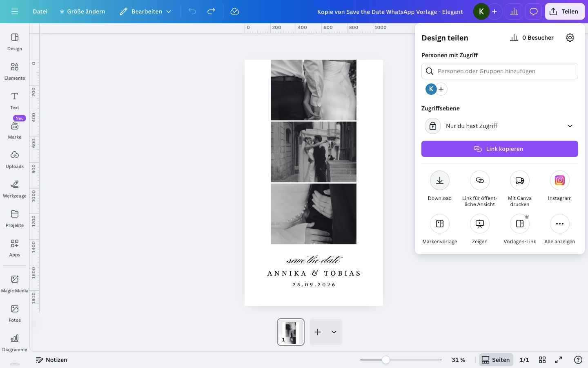The image size is (588, 368).
Task: Open the Uploads panel
Action: point(15,160)
